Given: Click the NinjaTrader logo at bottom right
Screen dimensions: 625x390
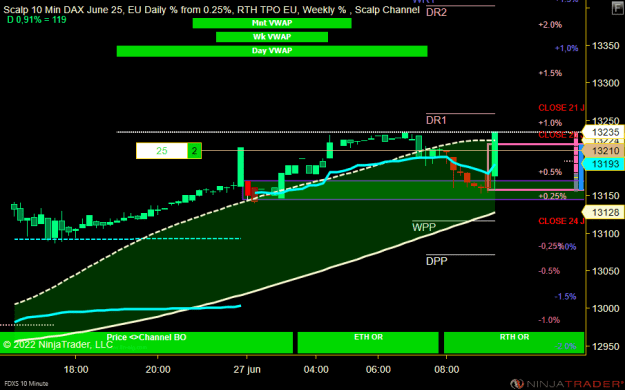Looking at the screenshot, I should [x=568, y=384].
